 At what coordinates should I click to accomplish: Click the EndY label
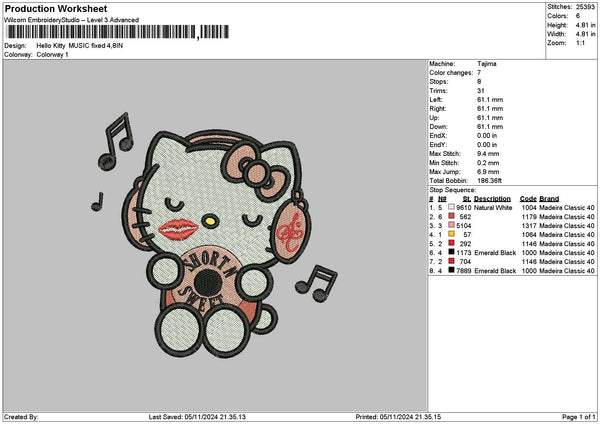tap(438, 145)
